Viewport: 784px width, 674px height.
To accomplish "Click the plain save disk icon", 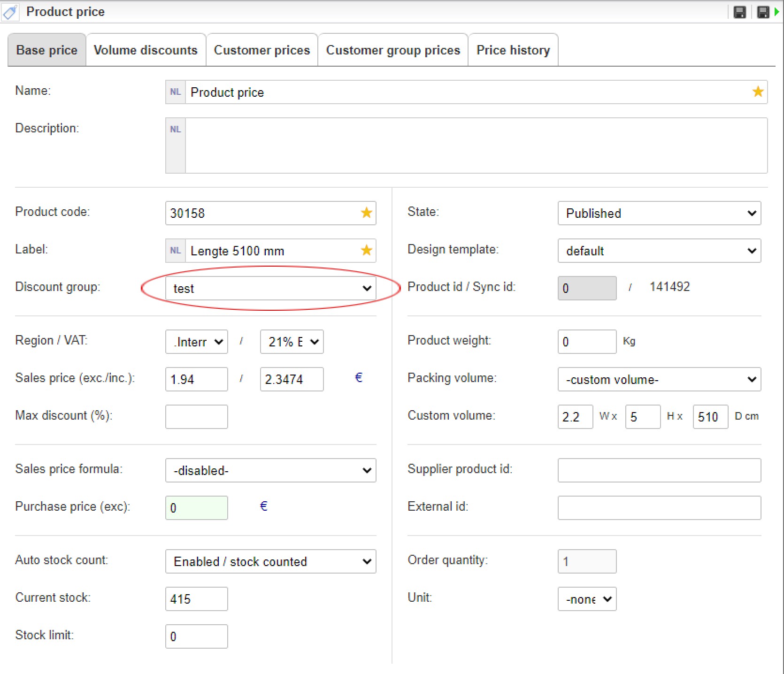I will point(739,12).
